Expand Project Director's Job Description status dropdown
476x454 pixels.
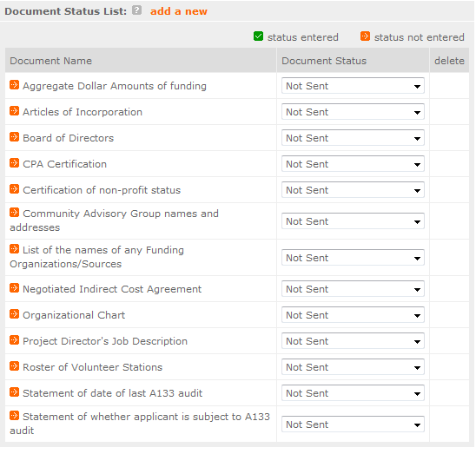click(x=353, y=341)
